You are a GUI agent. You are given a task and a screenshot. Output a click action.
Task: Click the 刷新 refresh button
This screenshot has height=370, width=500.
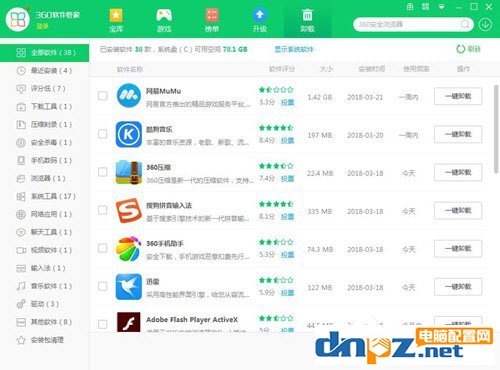[468, 49]
